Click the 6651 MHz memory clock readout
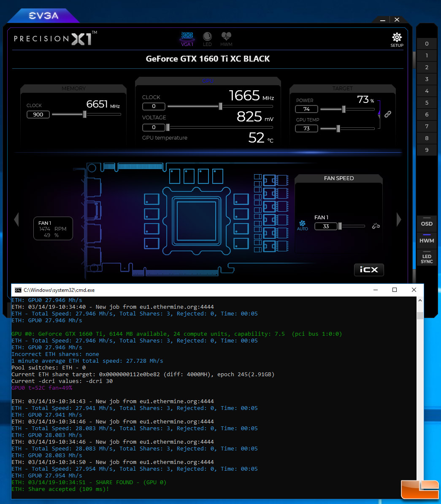 tap(103, 104)
